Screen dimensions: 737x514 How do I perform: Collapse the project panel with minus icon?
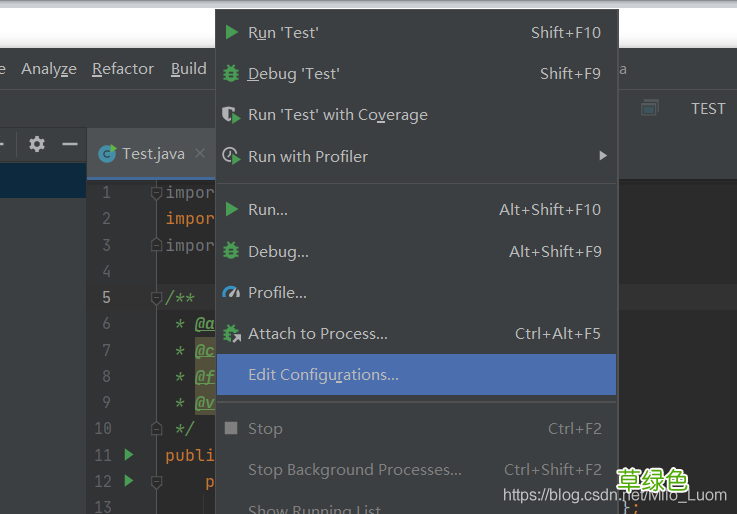point(70,144)
